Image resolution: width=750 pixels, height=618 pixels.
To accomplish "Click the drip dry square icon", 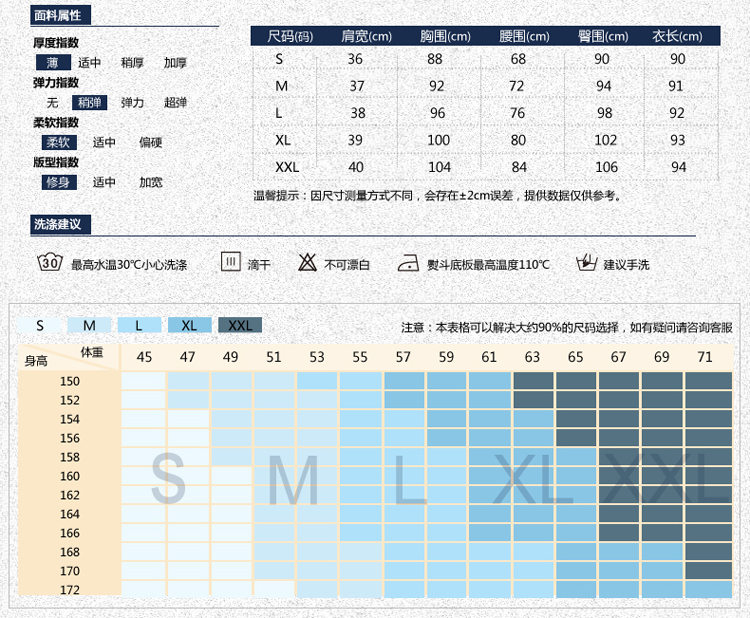I will pos(231,262).
